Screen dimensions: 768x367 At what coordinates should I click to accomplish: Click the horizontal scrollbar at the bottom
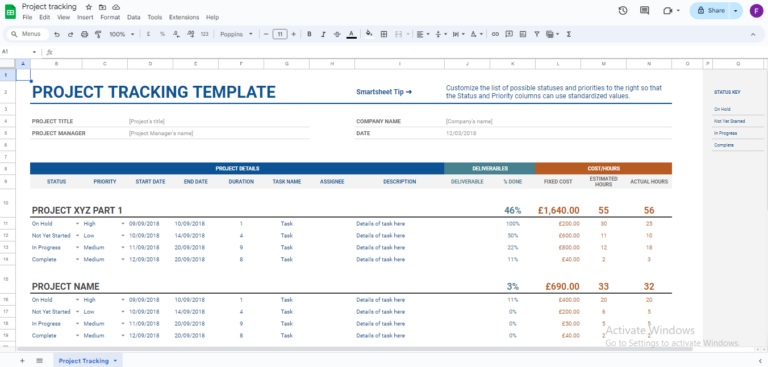(354, 349)
